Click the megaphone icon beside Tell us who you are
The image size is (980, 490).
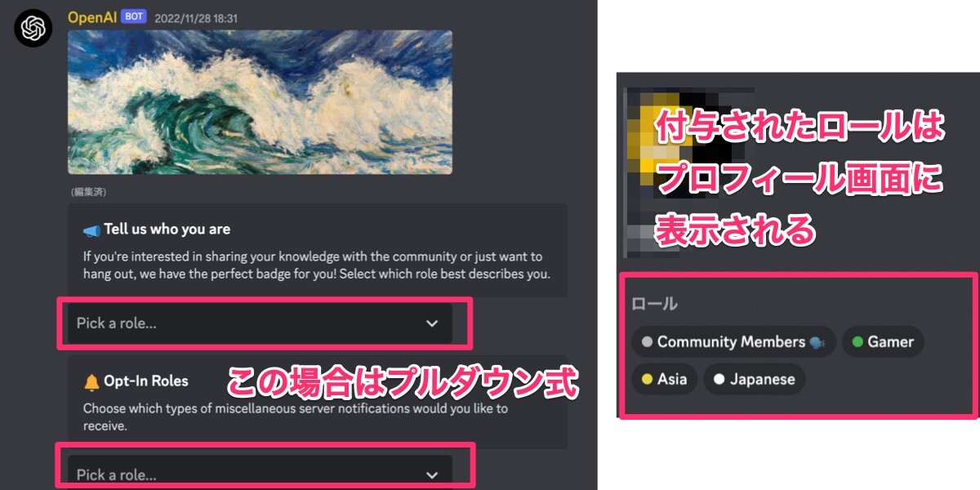click(x=91, y=229)
